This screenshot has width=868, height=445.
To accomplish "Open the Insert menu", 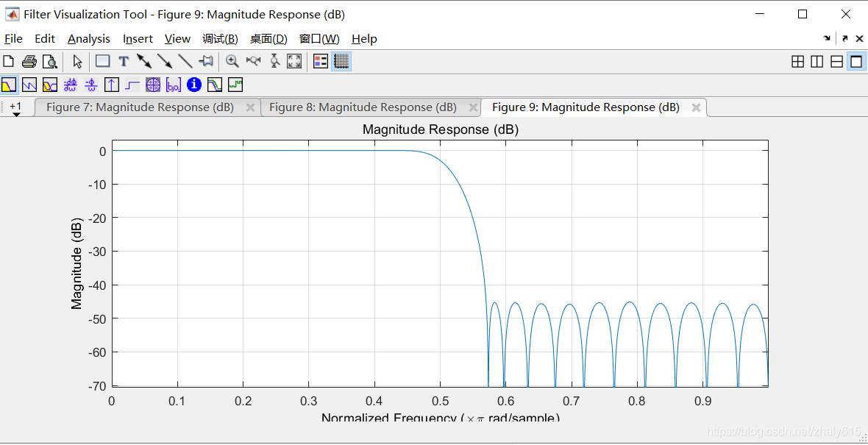I will click(x=138, y=39).
